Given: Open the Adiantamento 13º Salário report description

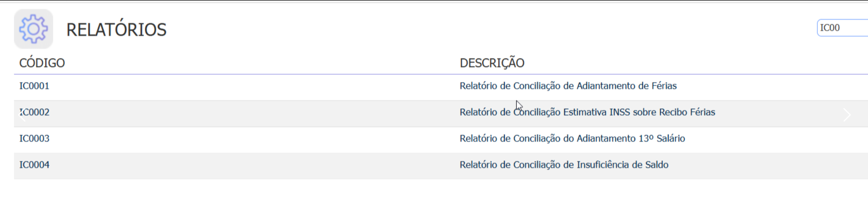Looking at the screenshot, I should point(572,138).
